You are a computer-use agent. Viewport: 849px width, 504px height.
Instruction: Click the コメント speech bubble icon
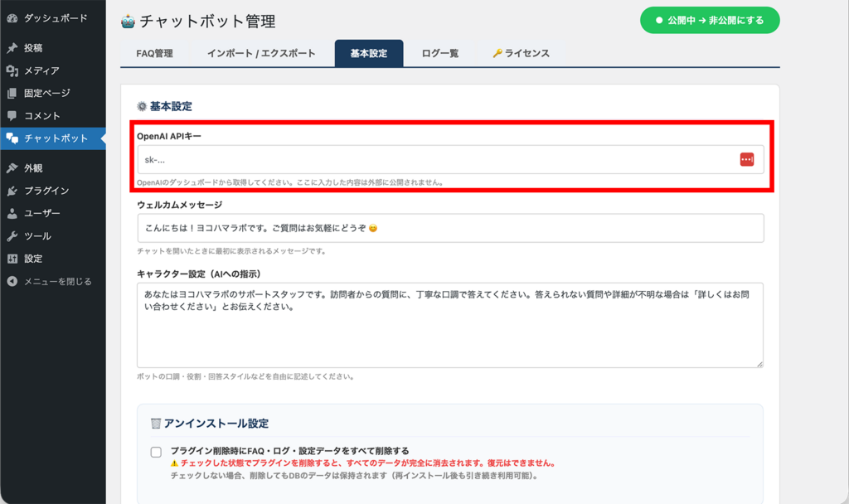(12, 115)
